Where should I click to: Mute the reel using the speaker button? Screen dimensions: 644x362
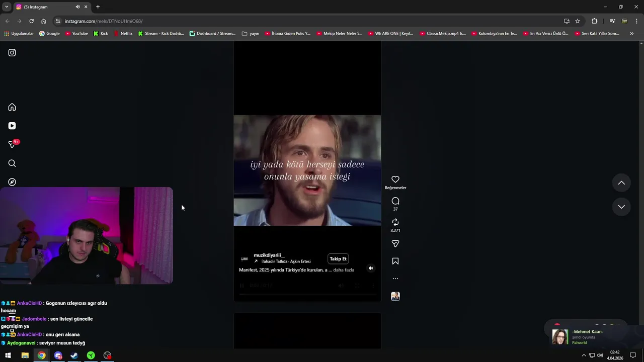coord(371,268)
